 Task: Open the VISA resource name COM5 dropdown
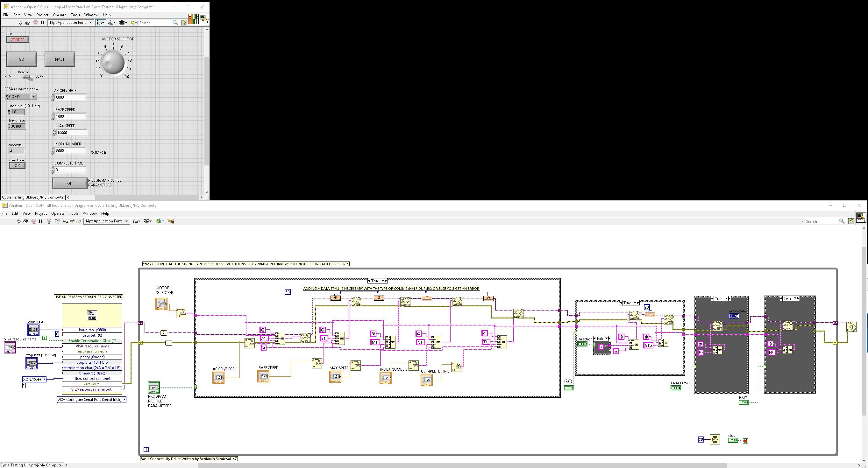click(33, 97)
